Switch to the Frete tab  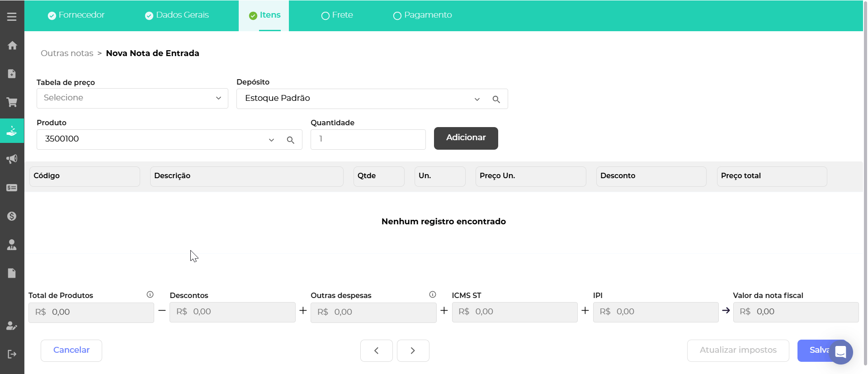(x=337, y=15)
